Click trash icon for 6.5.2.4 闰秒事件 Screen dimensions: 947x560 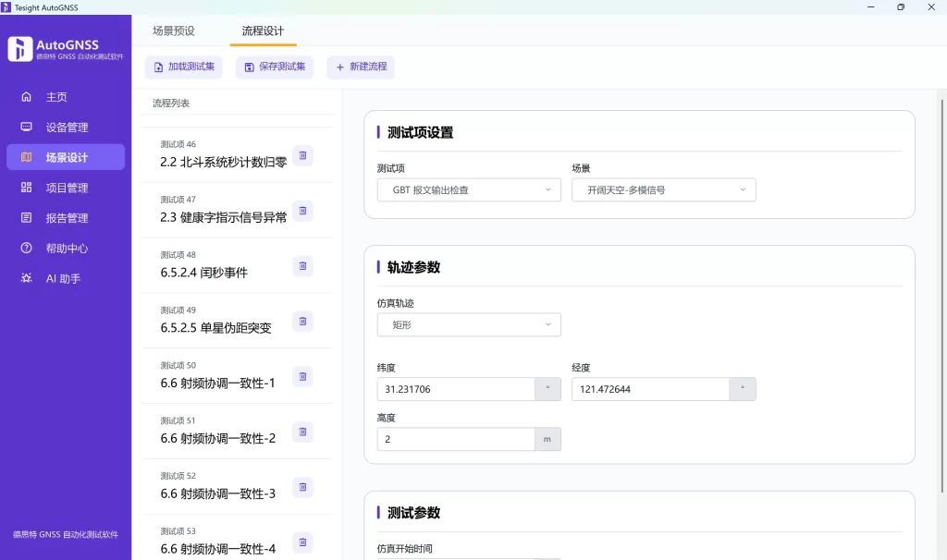tap(302, 266)
